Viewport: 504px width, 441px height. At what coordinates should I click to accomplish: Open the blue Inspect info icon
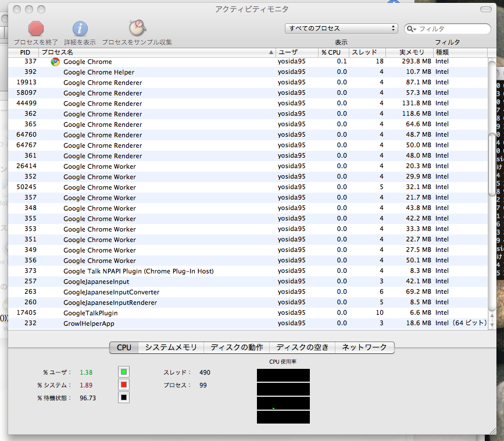pos(80,29)
